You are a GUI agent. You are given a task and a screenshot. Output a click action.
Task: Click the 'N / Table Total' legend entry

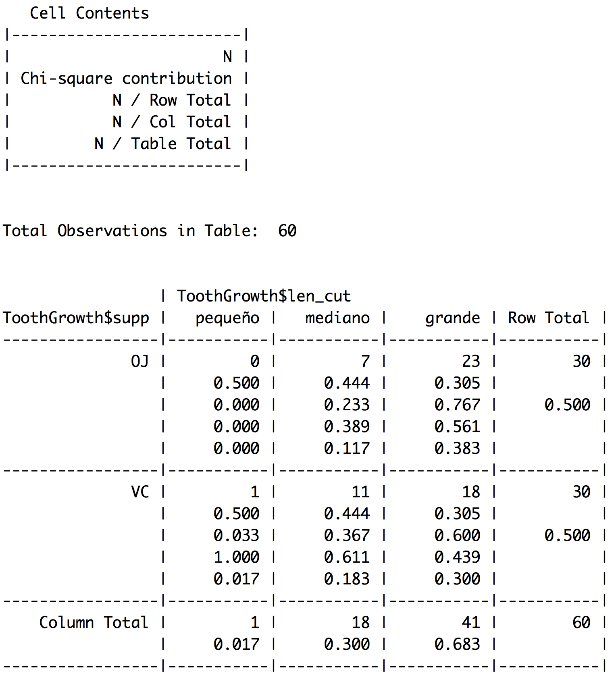pyautogui.click(x=163, y=144)
